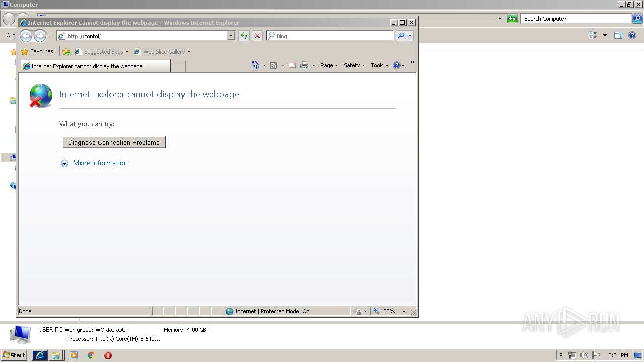This screenshot has width=644, height=362.
Task: Click the Search Computer box in Explorer
Action: click(x=576, y=19)
